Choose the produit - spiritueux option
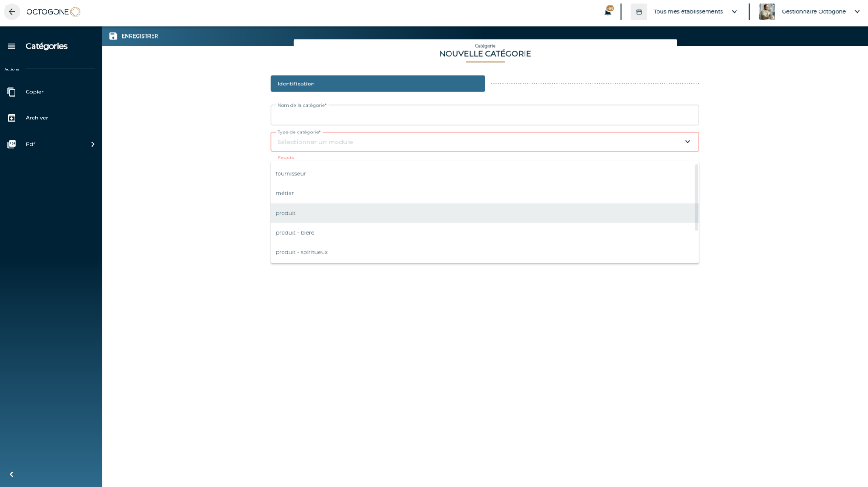This screenshot has width=868, height=487. click(483, 252)
